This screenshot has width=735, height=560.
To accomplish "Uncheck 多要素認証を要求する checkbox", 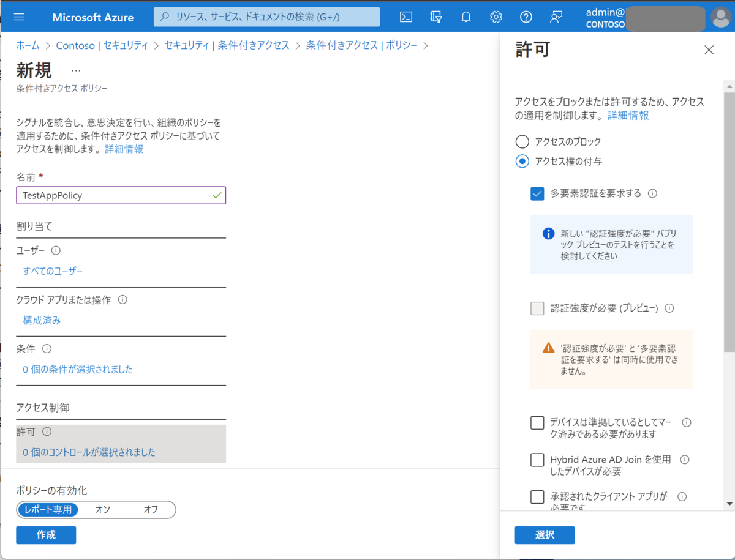I will point(537,194).
